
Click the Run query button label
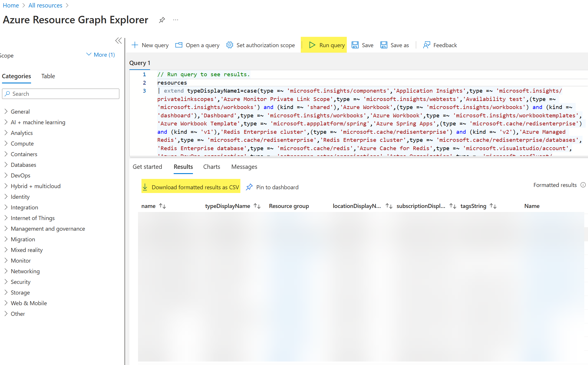point(332,45)
